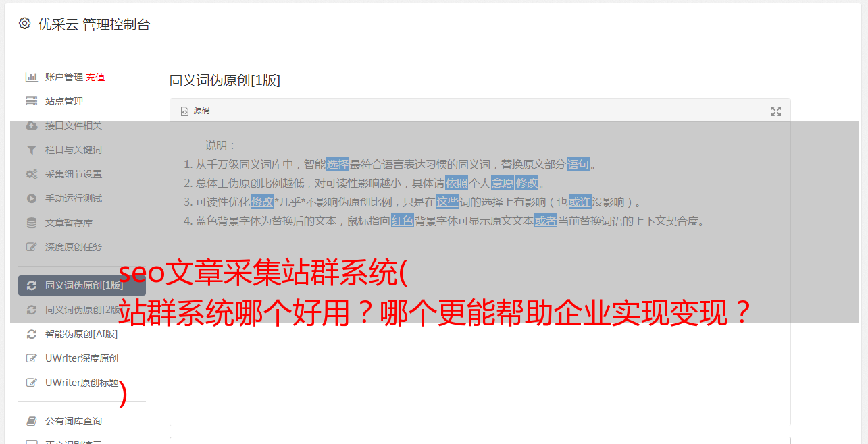Click the red 充值 recharge link
Screen dimensions: 868x444
point(95,77)
